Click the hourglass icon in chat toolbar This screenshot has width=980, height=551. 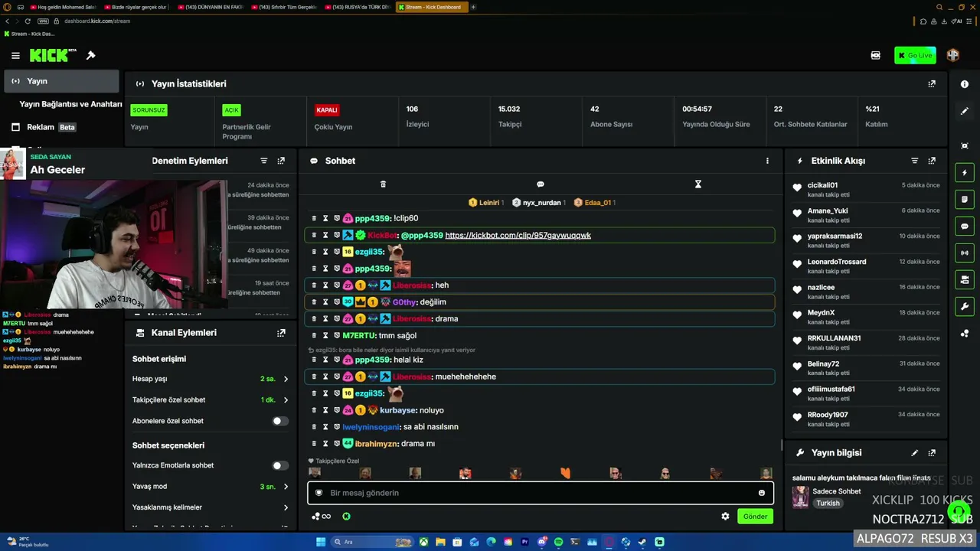[698, 184]
